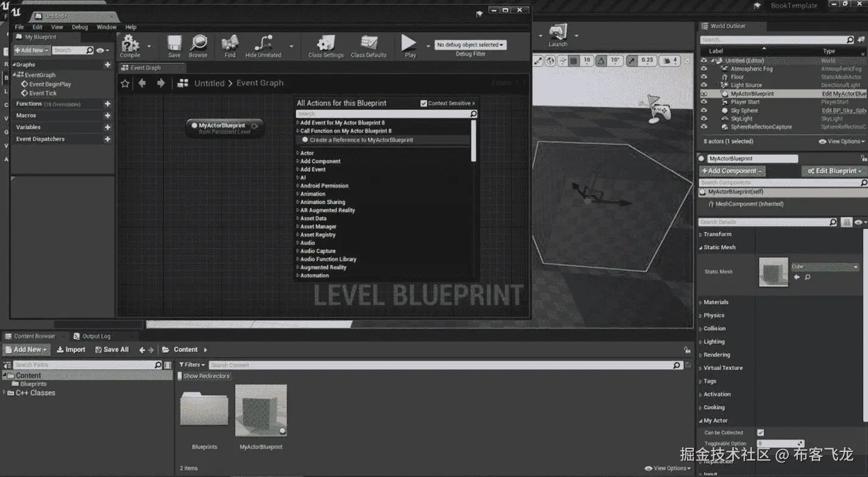Viewport: 868px width, 477px height.
Task: Add a new variable with plus icon
Action: tap(108, 127)
